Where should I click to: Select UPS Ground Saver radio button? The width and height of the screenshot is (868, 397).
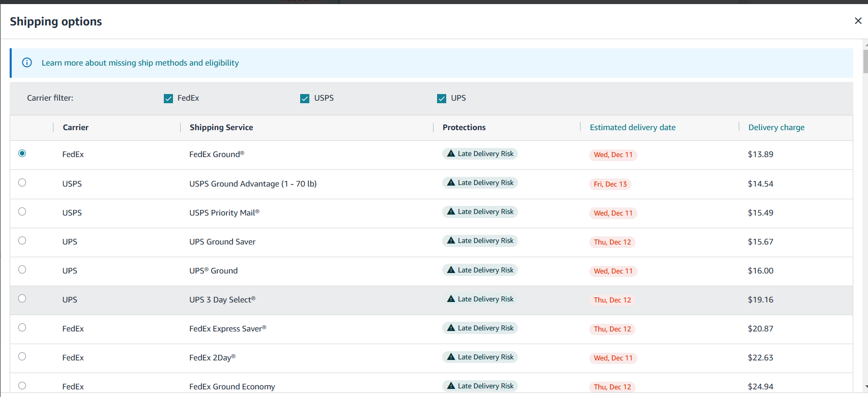(x=22, y=240)
